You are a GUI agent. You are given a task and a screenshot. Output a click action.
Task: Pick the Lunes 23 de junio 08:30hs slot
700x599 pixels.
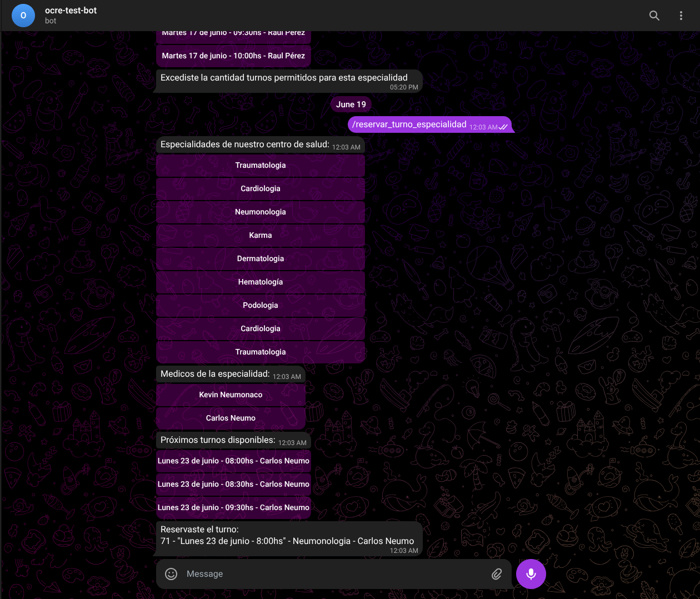pos(233,485)
